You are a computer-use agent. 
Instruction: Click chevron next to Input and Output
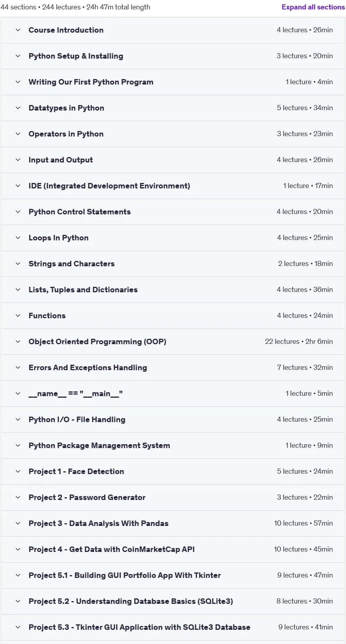click(18, 160)
